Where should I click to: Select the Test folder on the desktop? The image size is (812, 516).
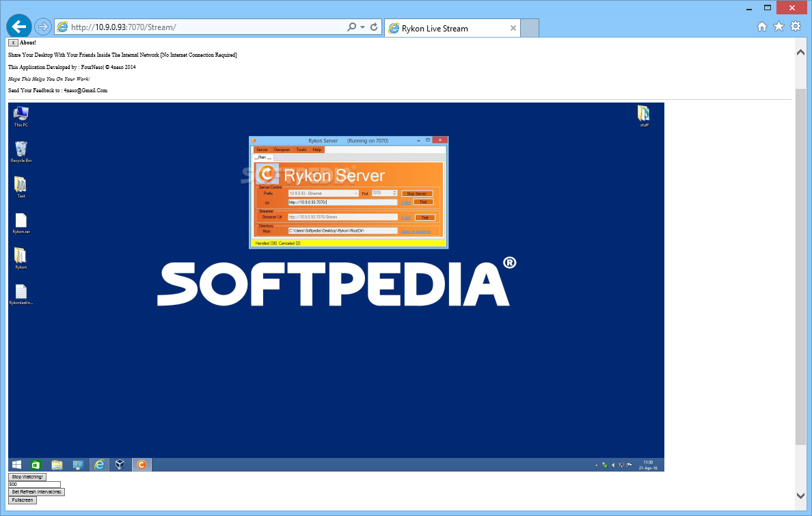(21, 187)
